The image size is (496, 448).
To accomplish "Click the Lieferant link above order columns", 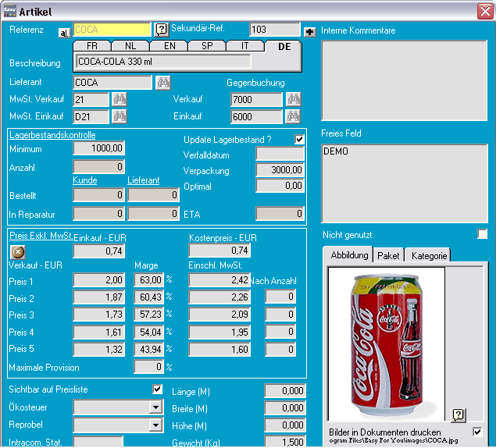I will [x=143, y=180].
